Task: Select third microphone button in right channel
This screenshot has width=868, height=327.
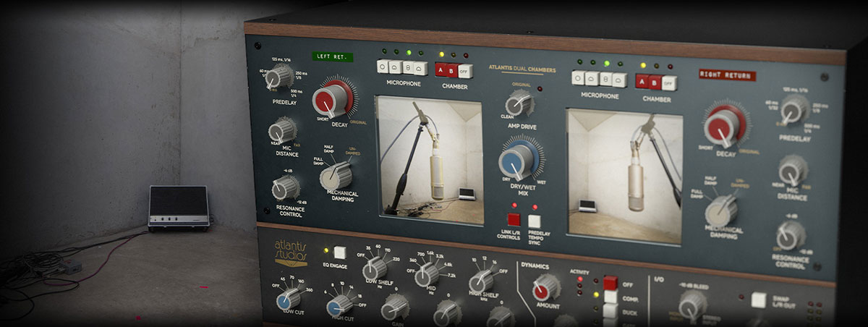Action: click(605, 79)
